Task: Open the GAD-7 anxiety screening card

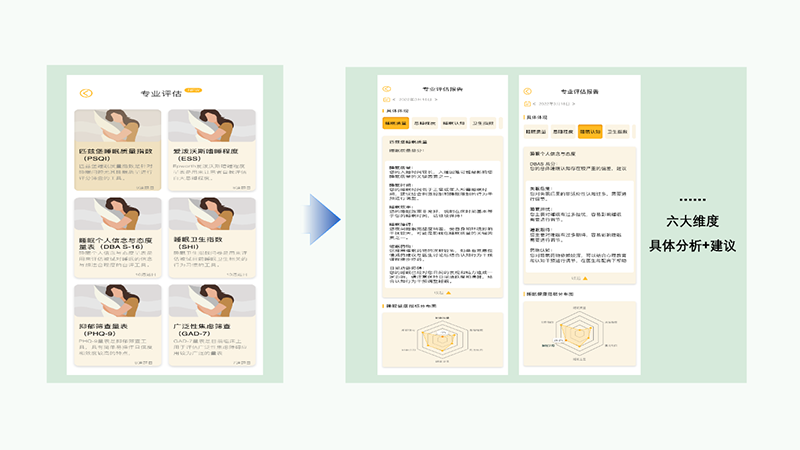Action: click(212, 326)
